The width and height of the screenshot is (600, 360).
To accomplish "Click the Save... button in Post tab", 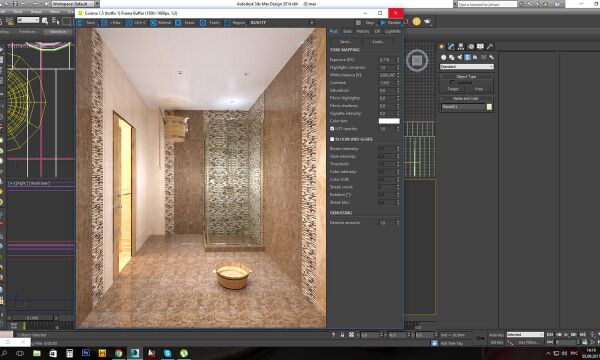I will tap(346, 42).
